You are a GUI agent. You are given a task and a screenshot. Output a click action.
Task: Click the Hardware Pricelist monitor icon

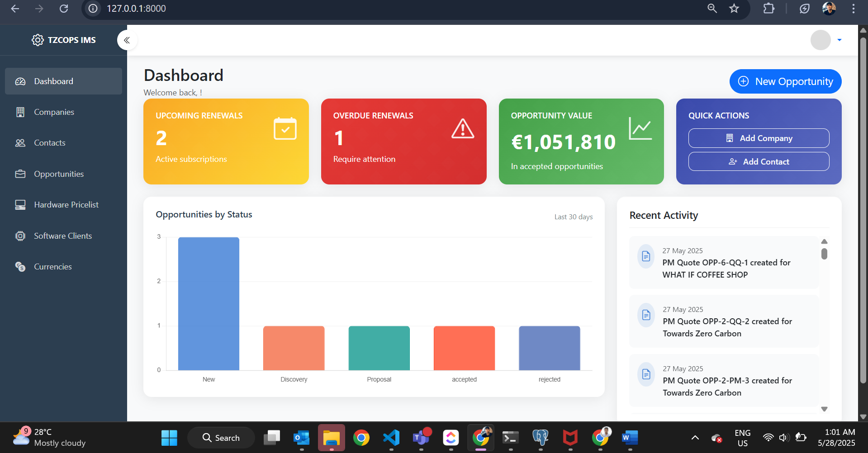click(20, 205)
